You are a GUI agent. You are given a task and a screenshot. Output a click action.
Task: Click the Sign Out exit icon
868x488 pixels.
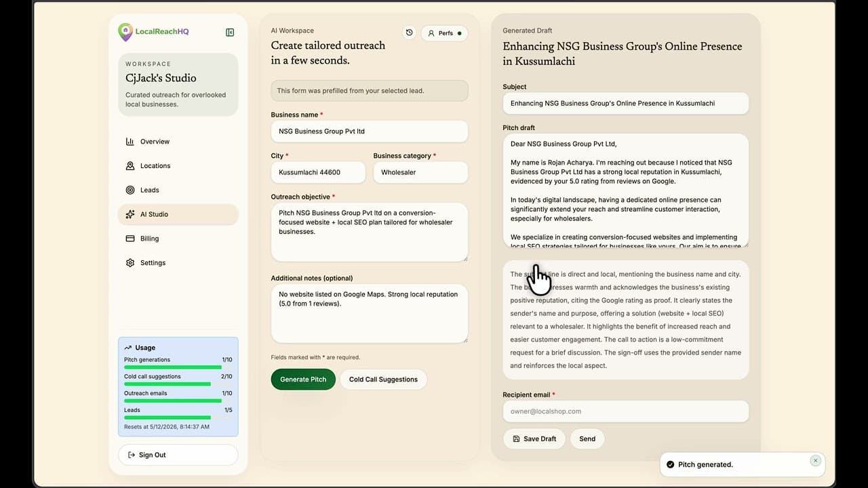131,455
